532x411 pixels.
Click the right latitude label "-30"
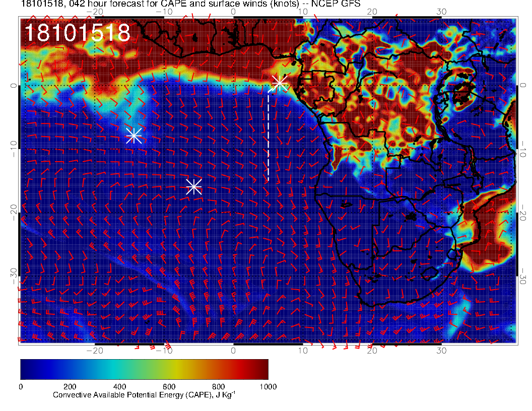click(523, 276)
